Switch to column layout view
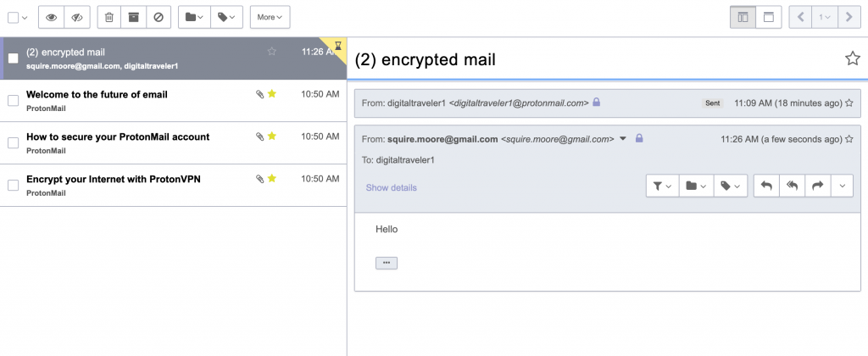The width and height of the screenshot is (868, 356). [x=743, y=17]
